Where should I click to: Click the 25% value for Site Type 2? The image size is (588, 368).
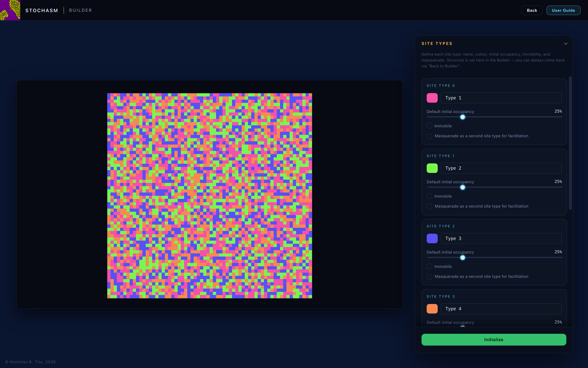click(558, 252)
